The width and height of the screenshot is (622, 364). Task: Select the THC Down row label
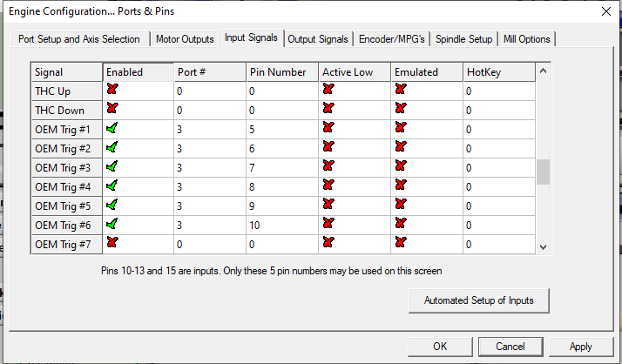[x=66, y=111]
